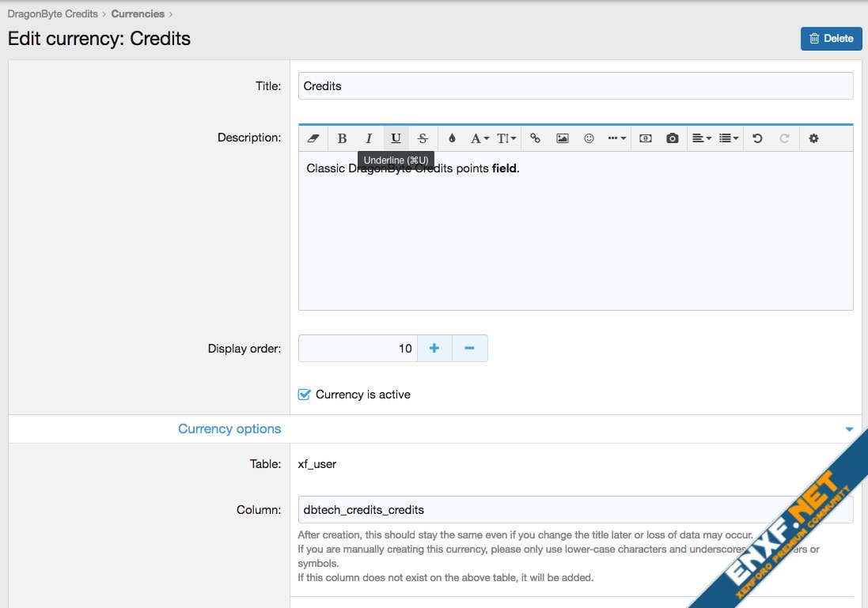Click the Column input field
This screenshot has width=868, height=608.
(575, 509)
